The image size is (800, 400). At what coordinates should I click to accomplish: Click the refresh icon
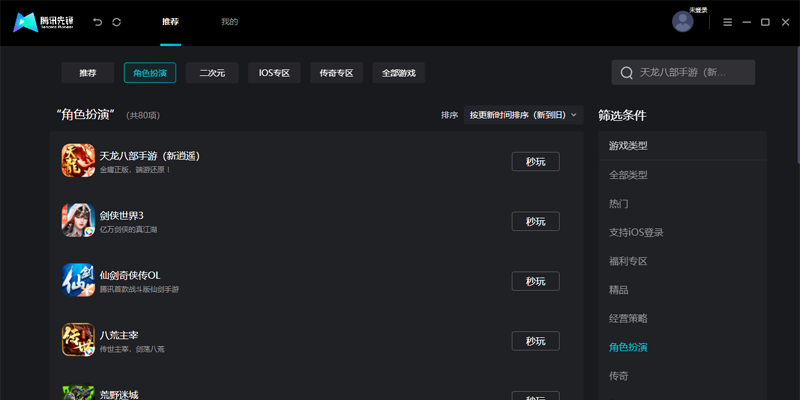116,22
